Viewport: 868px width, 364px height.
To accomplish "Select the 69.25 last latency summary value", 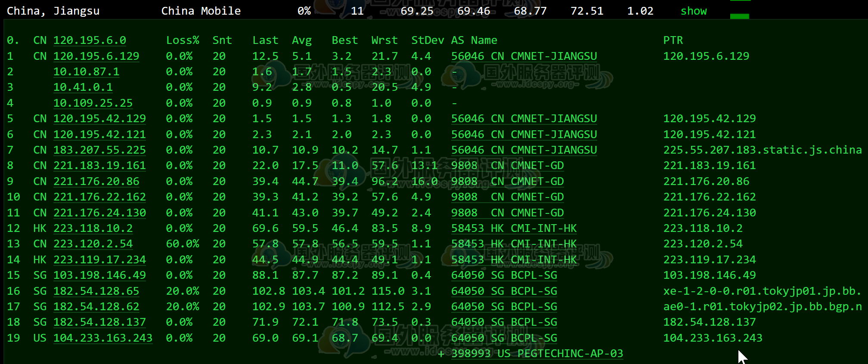I will [x=417, y=11].
